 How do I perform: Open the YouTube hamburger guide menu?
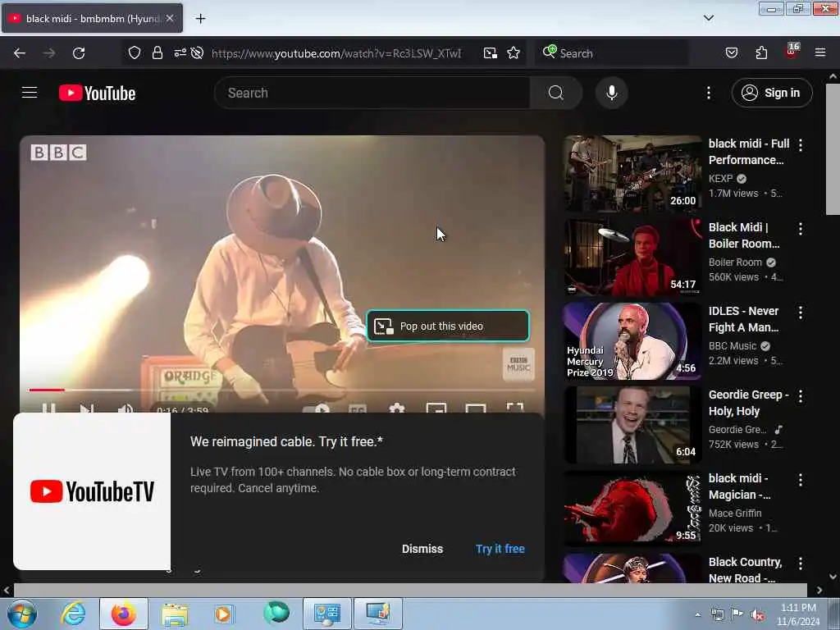click(x=30, y=93)
